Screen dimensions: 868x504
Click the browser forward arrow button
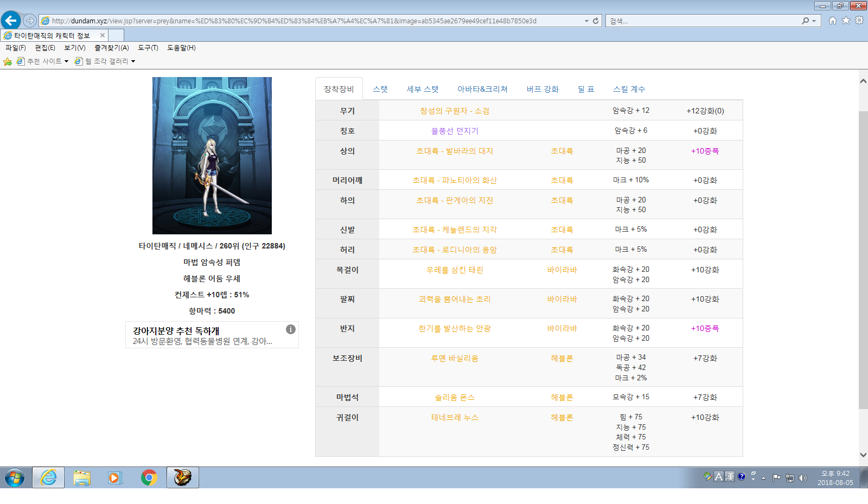pos(30,21)
